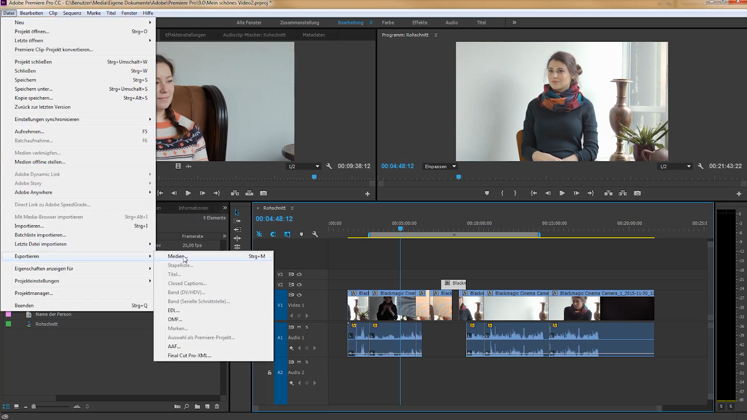Viewport: 747px width, 420px height.
Task: Open Program monitor settings wrench icon
Action: pyautogui.click(x=701, y=166)
